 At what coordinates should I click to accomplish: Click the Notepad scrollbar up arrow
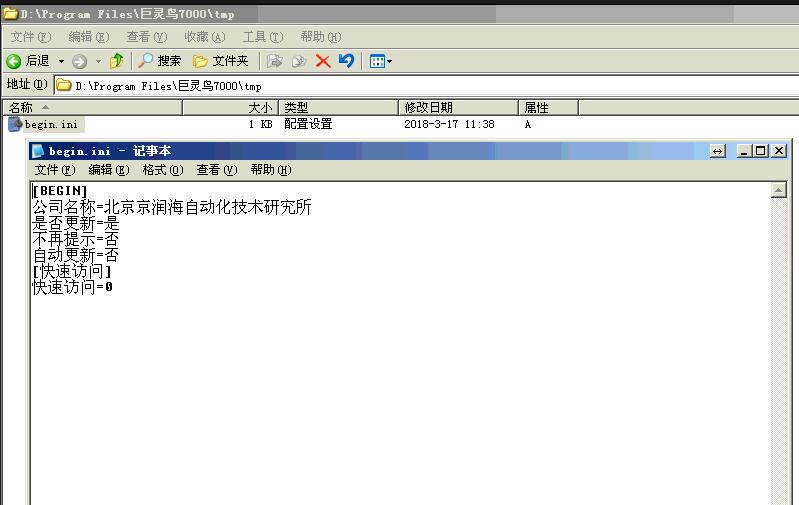pyautogui.click(x=778, y=190)
